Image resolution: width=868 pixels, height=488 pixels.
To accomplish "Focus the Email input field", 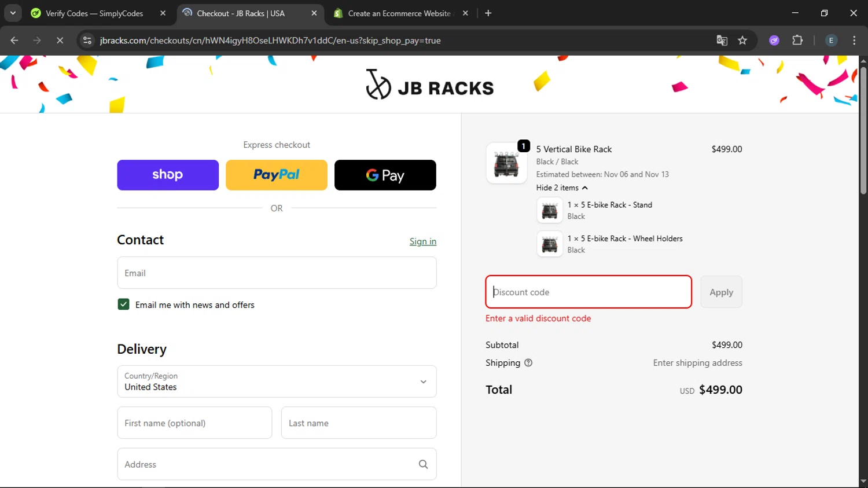I will [277, 273].
